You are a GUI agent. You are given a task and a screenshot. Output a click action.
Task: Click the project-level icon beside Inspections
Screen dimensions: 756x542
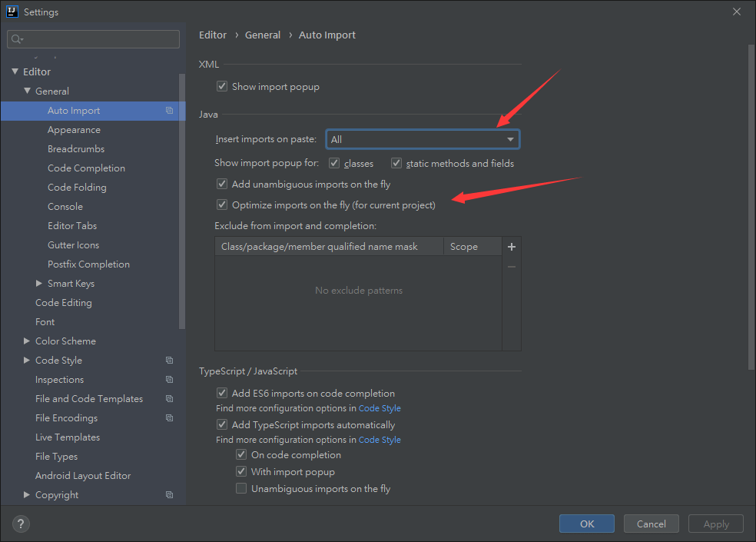click(x=169, y=380)
